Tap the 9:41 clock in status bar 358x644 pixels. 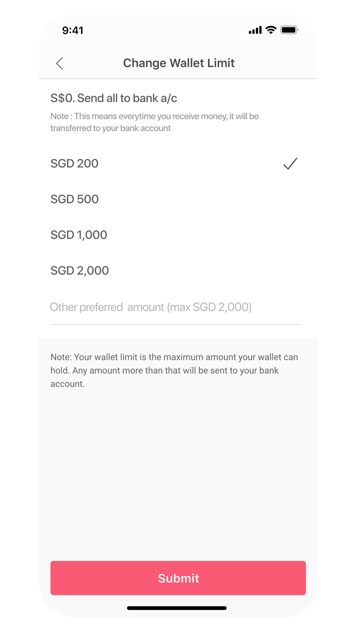point(73,30)
